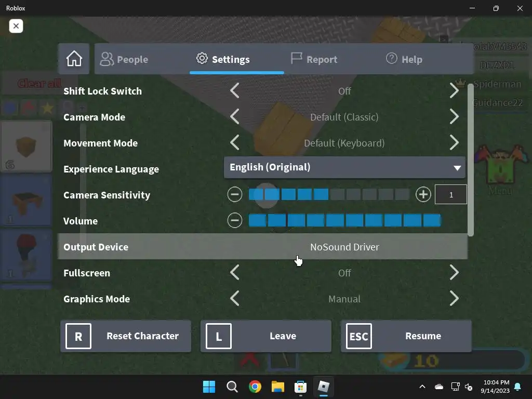
Task: Click the Resume button
Action: point(406,336)
